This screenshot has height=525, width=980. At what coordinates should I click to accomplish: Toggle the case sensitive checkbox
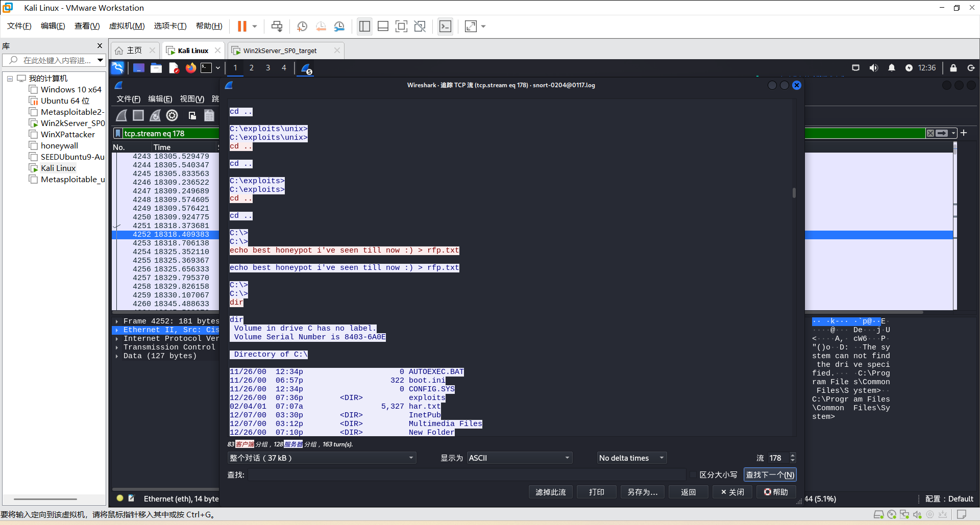[x=693, y=474]
